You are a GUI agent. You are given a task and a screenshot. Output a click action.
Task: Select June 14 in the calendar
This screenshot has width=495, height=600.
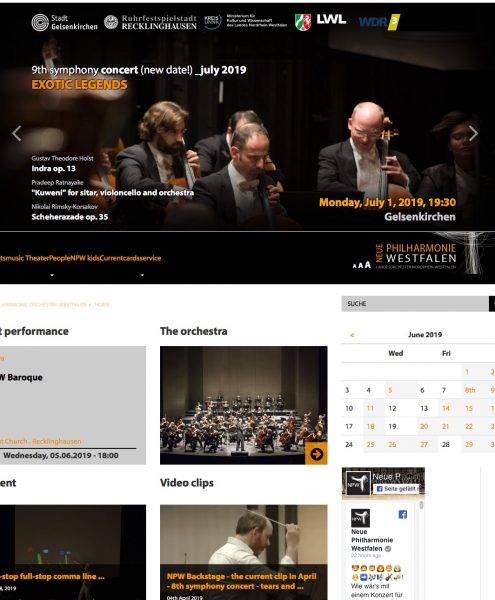[x=446, y=408]
